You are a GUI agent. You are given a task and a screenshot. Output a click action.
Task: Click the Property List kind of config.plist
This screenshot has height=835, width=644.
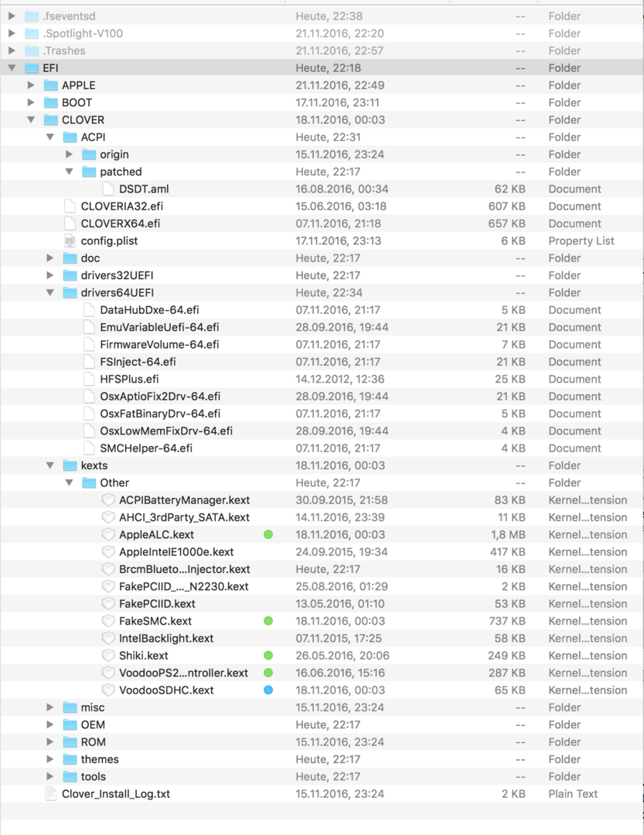point(581,240)
